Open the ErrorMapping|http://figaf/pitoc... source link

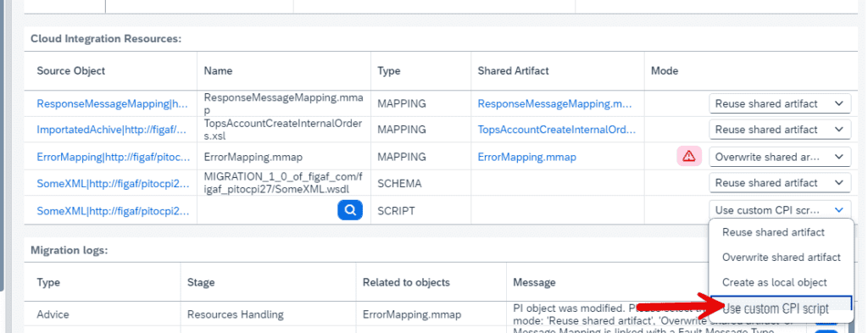pyautogui.click(x=113, y=157)
